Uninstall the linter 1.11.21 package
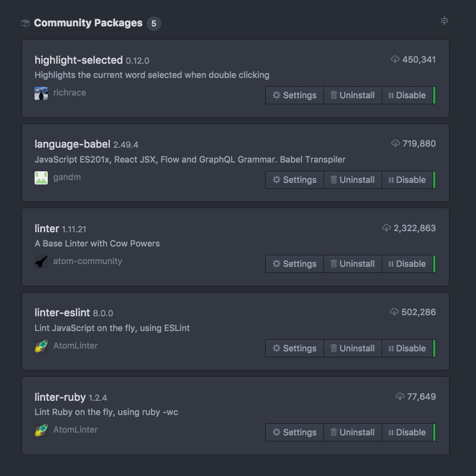The width and height of the screenshot is (476, 476). coord(352,264)
